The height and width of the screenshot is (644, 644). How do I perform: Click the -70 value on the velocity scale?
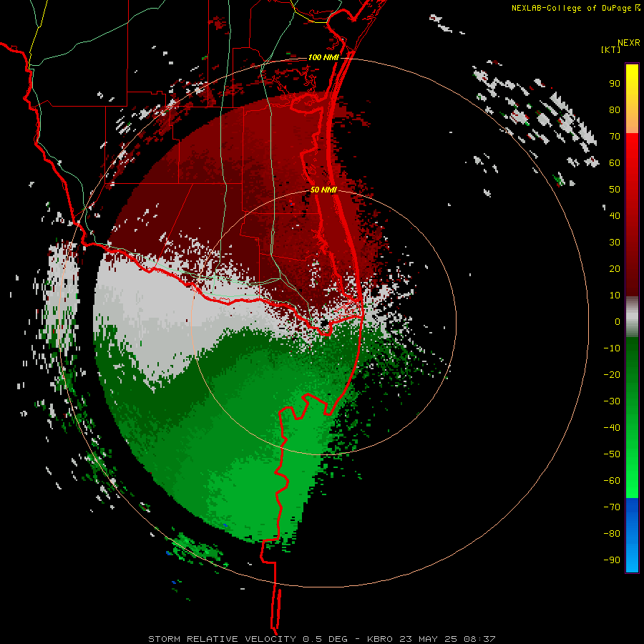612,507
